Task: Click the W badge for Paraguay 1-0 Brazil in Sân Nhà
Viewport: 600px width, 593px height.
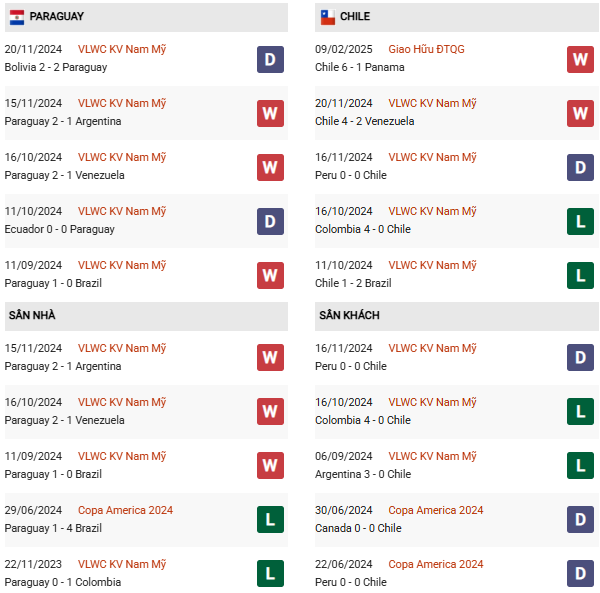Action: (x=270, y=465)
